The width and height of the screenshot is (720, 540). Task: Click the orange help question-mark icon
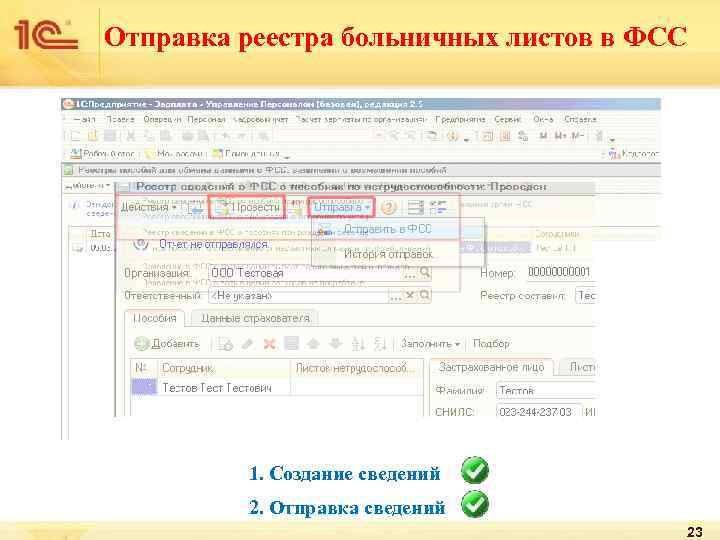388,208
